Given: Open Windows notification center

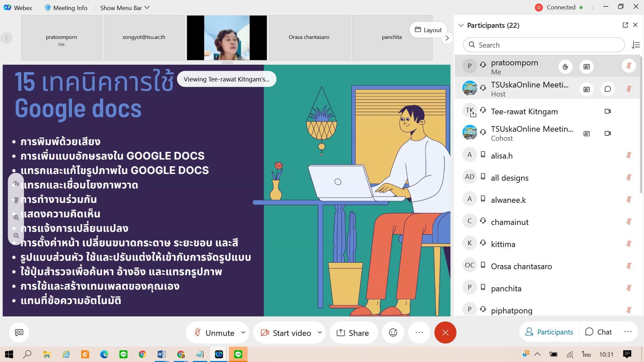Looking at the screenshot, I should [x=627, y=354].
